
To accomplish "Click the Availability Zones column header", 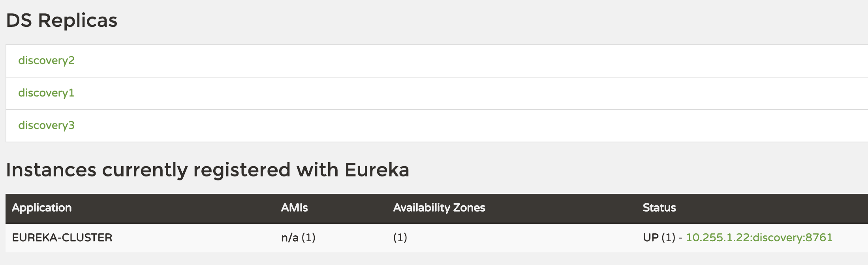I will point(439,207).
